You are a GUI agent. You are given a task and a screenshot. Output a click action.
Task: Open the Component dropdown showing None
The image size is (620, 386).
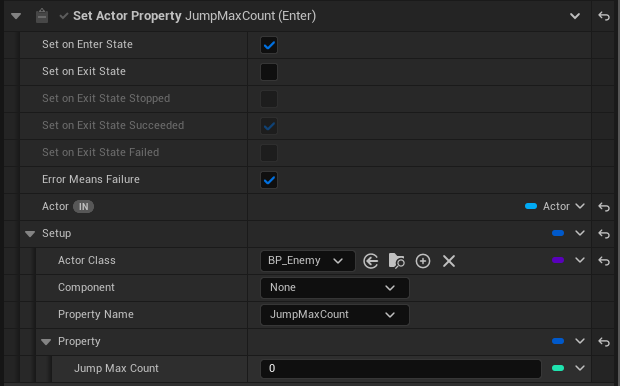pos(335,288)
